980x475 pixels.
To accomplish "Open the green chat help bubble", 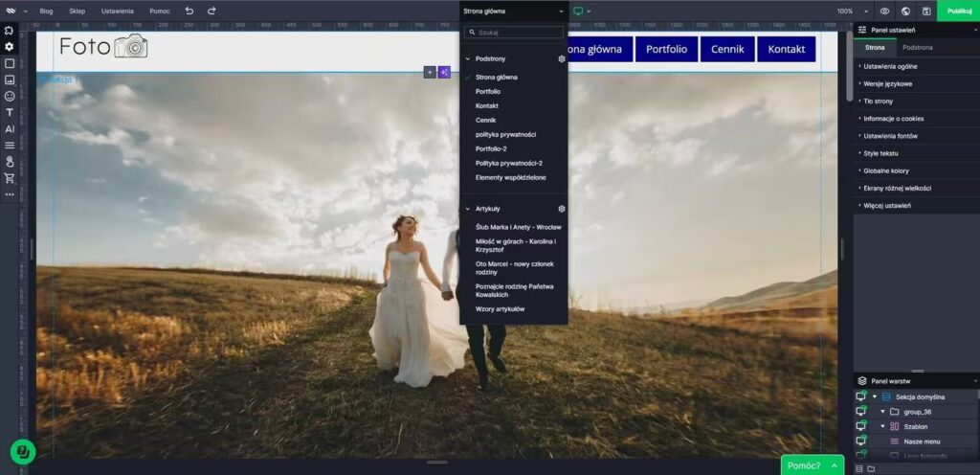I will tap(23, 451).
